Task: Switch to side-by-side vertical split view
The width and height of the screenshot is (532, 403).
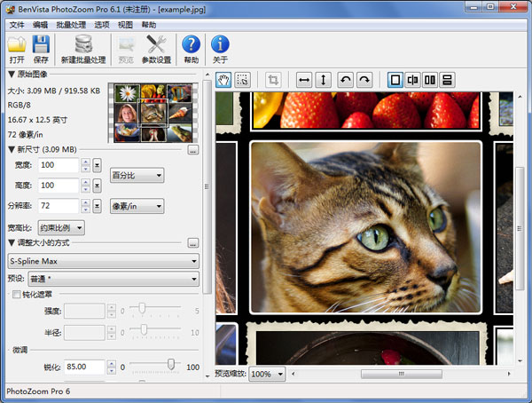Action: tap(430, 80)
